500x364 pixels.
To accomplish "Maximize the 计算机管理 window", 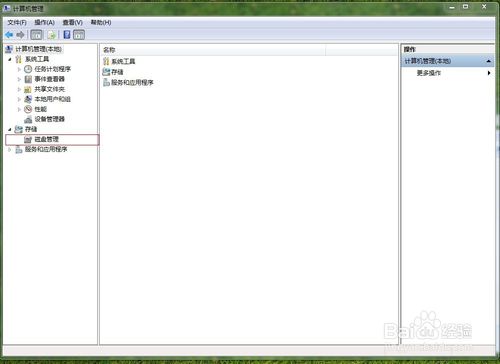I will click(x=466, y=7).
